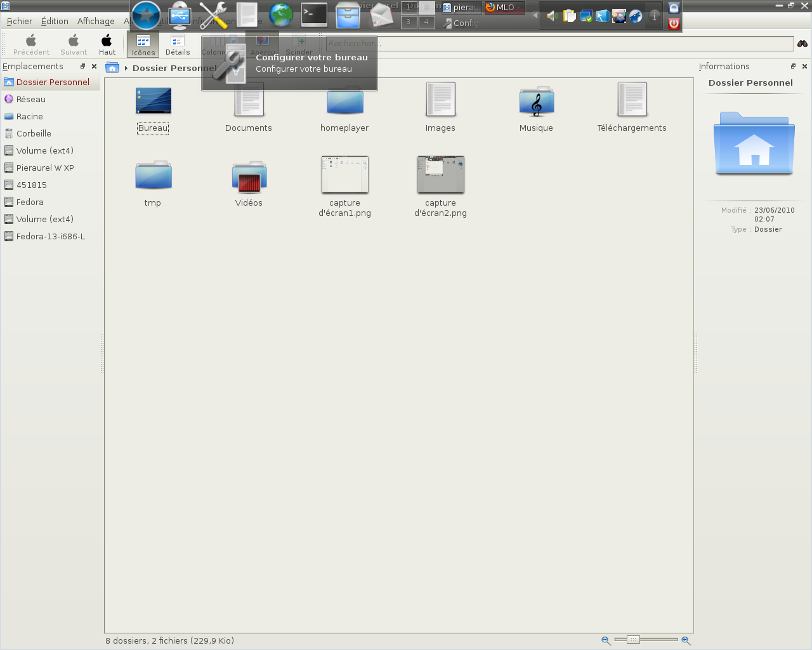This screenshot has width=812, height=650.
Task: Open the mail envelope application in the dock
Action: (381, 16)
